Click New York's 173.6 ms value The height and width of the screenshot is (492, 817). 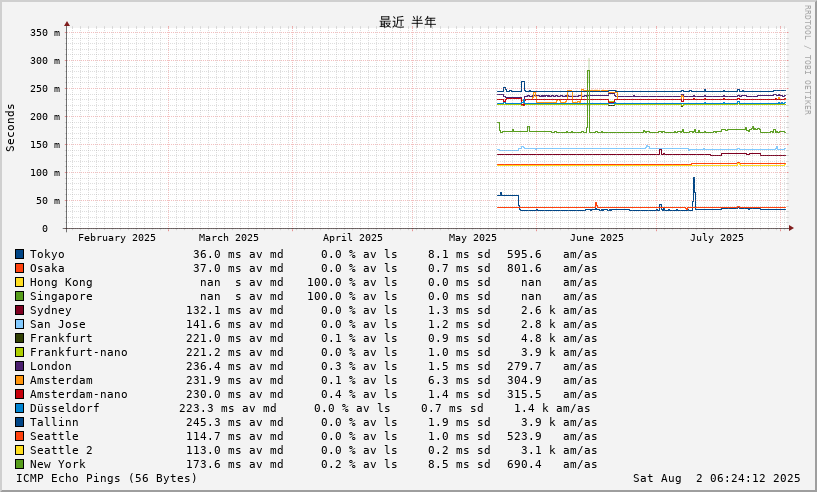click(214, 464)
